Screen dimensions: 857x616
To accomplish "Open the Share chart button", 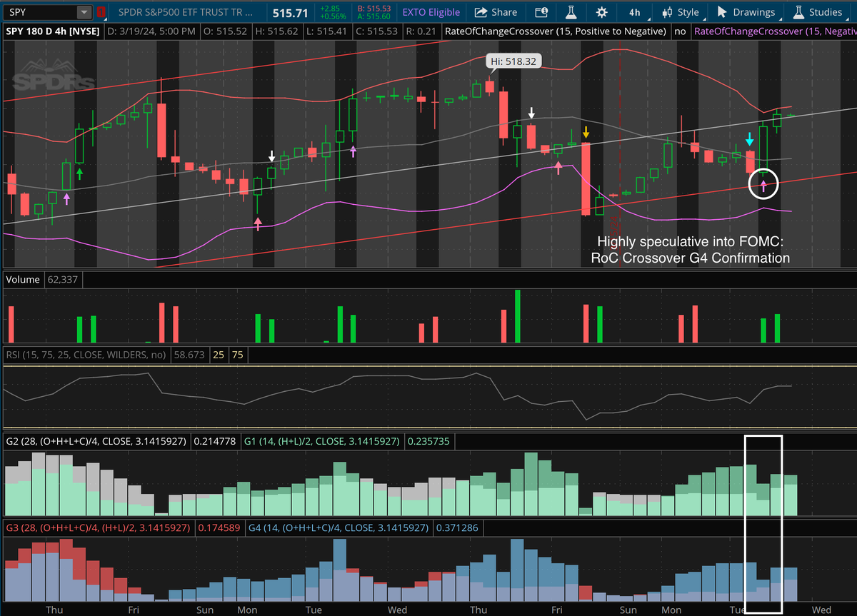I will [496, 12].
